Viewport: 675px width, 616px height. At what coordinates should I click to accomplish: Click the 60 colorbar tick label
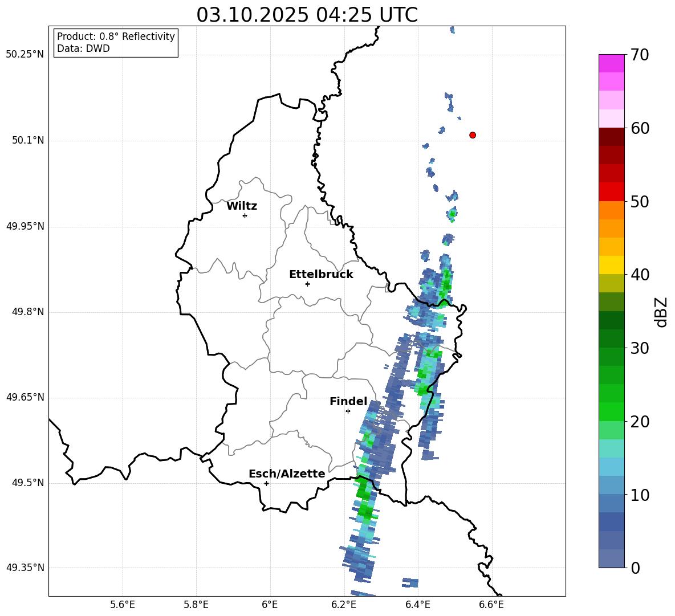(640, 128)
